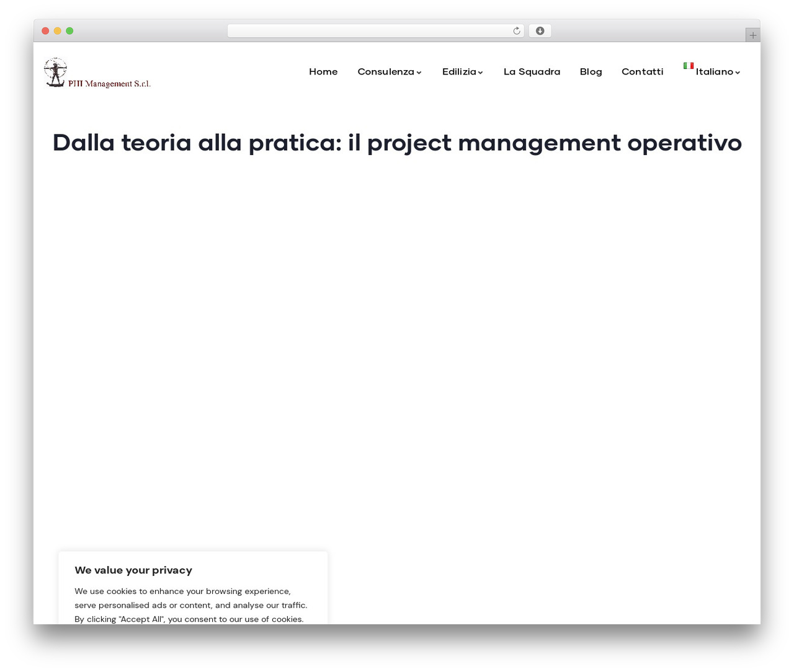794x672 pixels.
Task: Click the green maximize window button
Action: pyautogui.click(x=69, y=31)
